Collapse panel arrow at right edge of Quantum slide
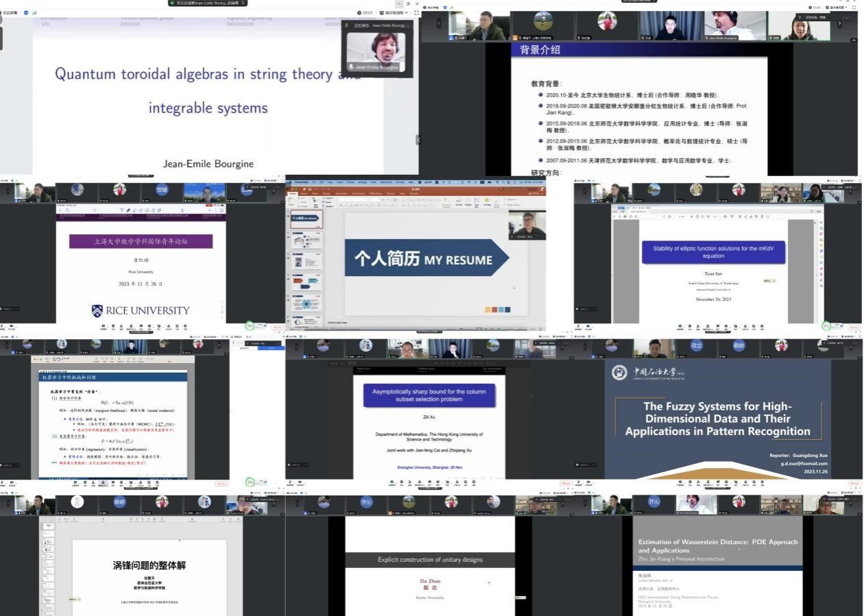Image resolution: width=864 pixels, height=616 pixels. (x=418, y=139)
